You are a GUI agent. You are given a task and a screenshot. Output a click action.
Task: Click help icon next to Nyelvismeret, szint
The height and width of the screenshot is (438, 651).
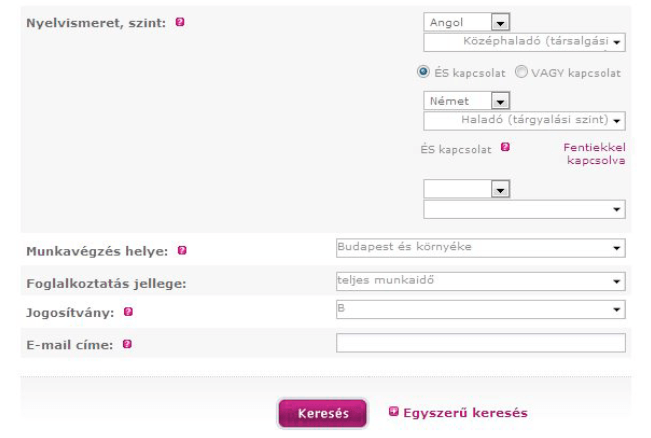click(x=180, y=22)
